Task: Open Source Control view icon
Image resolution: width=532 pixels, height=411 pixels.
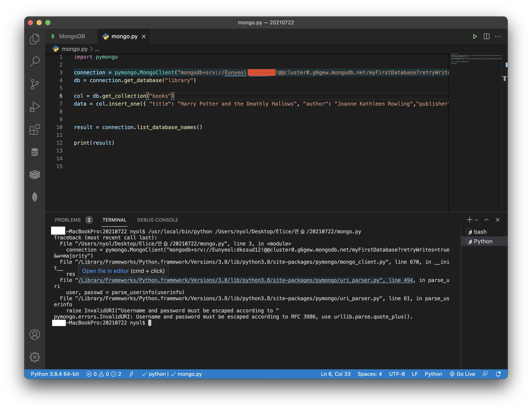Action: pos(35,84)
